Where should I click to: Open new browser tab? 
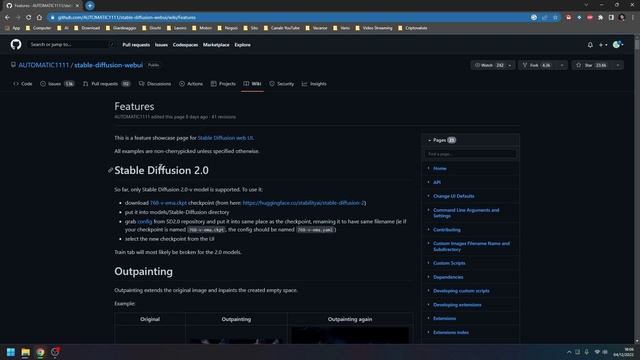[90, 6]
